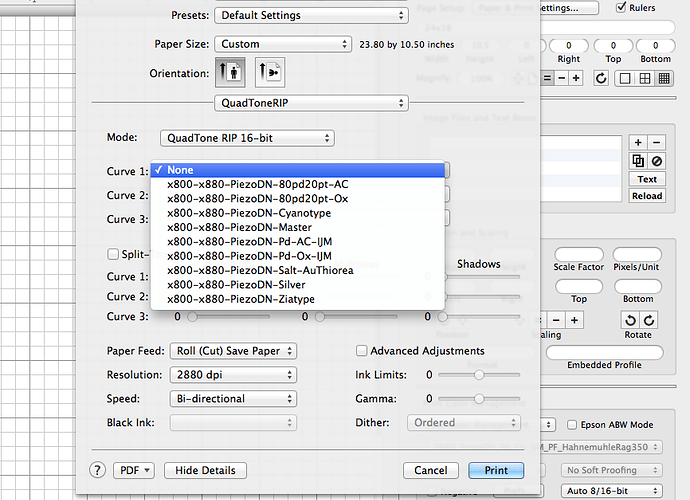Click the Print button
The height and width of the screenshot is (500, 690).
496,470
